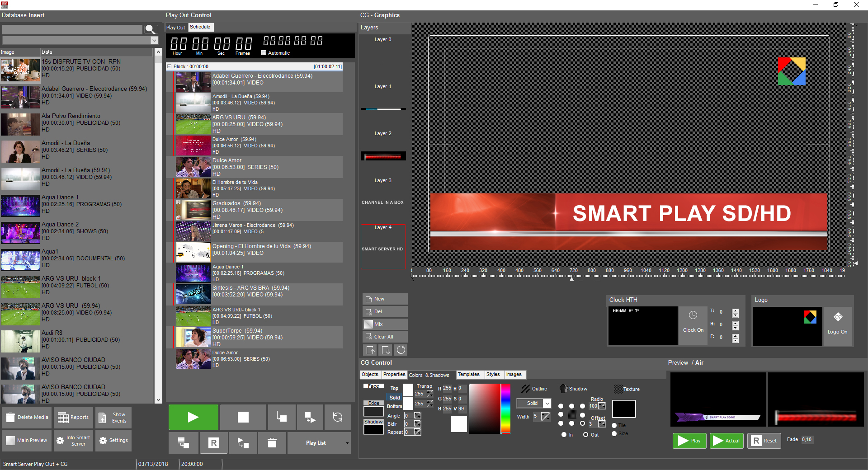Select the top-center shadow direction radio

coord(571,406)
